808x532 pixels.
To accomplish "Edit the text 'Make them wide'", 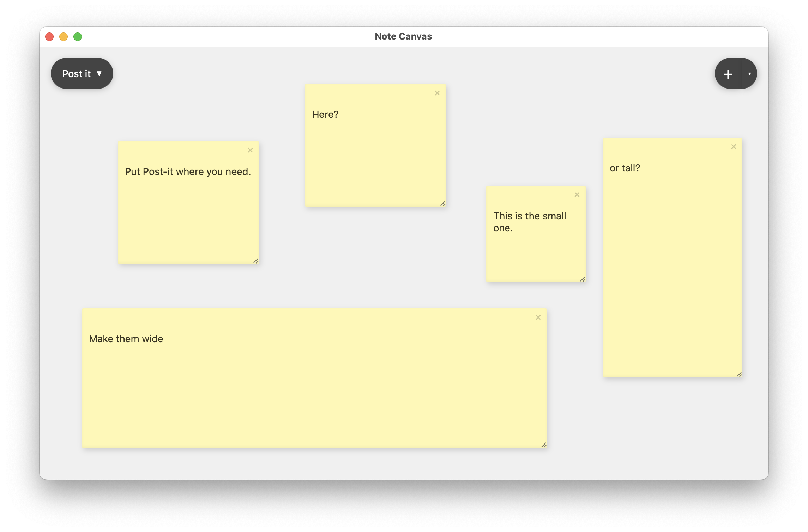I will 126,339.
